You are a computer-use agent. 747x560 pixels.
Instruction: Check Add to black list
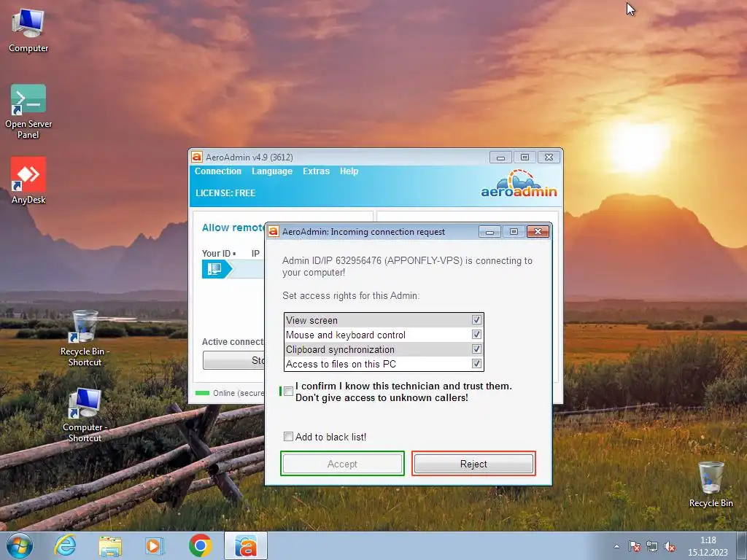pyautogui.click(x=288, y=437)
